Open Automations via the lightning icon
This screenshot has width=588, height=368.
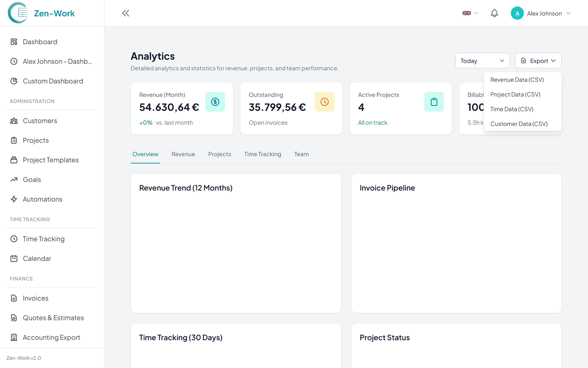[x=13, y=199]
